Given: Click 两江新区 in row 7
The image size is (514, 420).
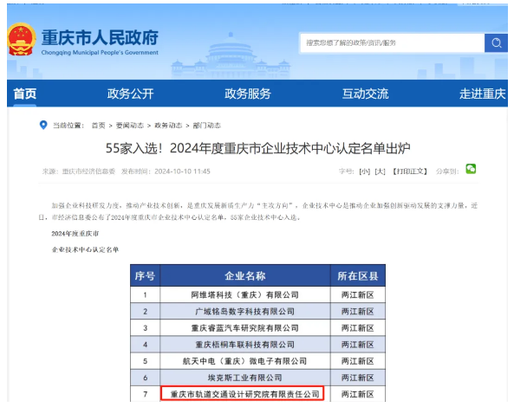Looking at the screenshot, I should [x=358, y=394].
